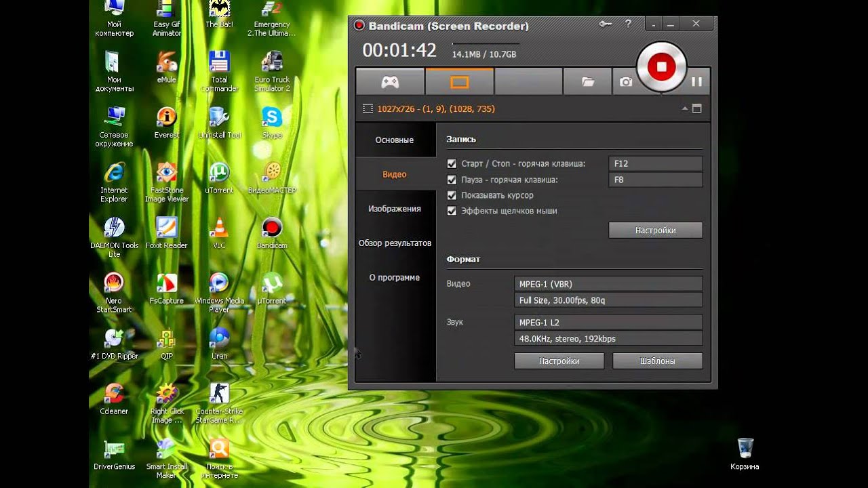
Task: Stop recording with the red record button
Action: coord(661,66)
